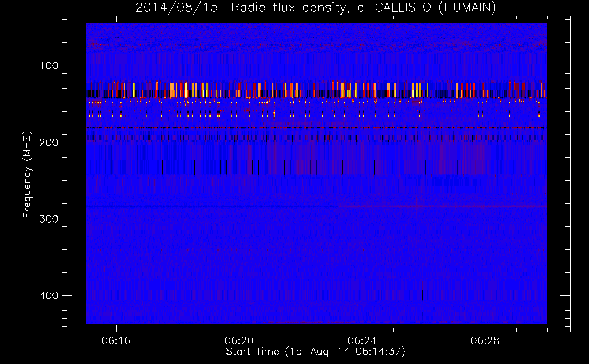Image resolution: width=589 pixels, height=364 pixels.
Task: Click the 06:20 time tick label
Action: pos(239,341)
